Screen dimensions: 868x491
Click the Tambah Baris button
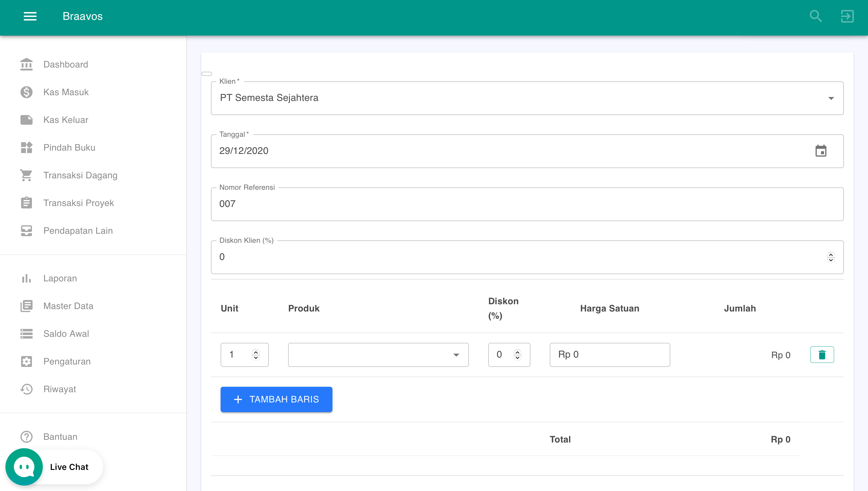pyautogui.click(x=276, y=399)
